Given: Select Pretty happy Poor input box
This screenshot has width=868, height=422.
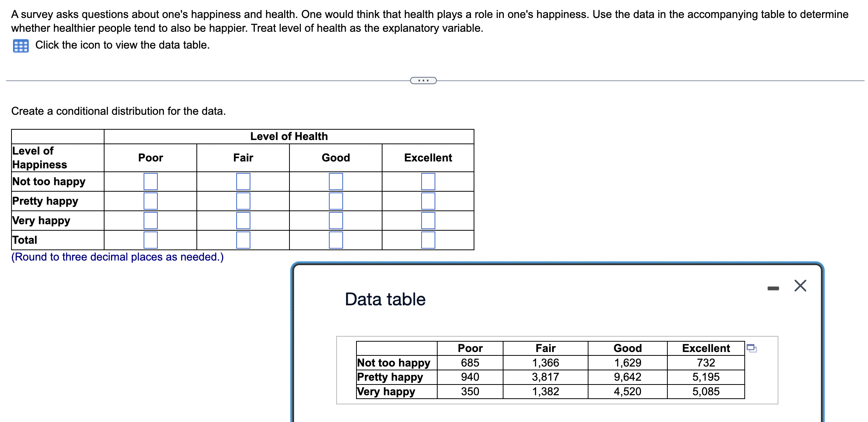Looking at the screenshot, I should (x=150, y=201).
